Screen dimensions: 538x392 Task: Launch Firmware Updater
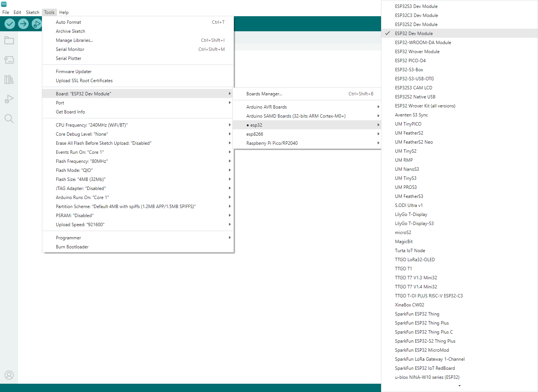[x=138, y=72]
